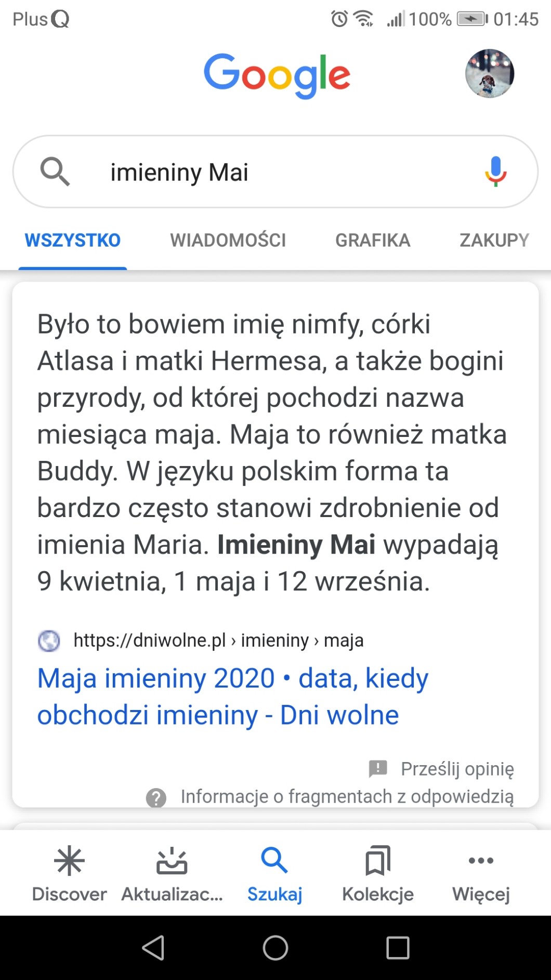This screenshot has width=551, height=980.
Task: Tap the microphone voice search icon
Action: 495,171
